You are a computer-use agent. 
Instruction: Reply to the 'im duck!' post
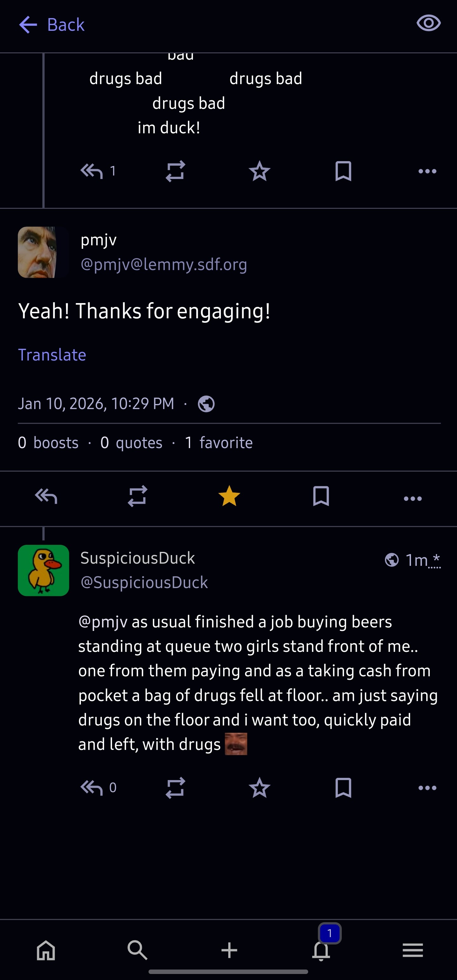coord(92,171)
